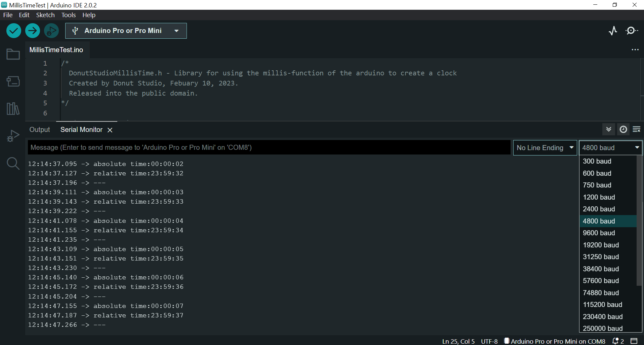Clear the Serial Monitor output

[637, 129]
